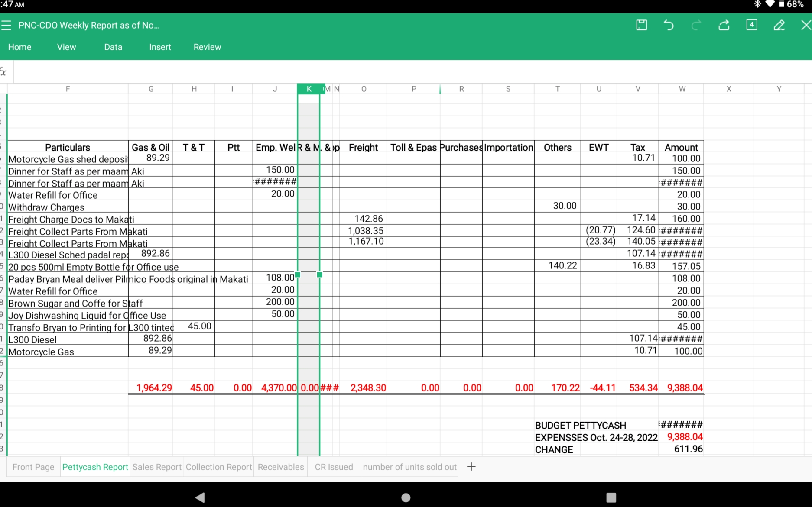The image size is (812, 507).
Task: Tap the document title PNC-CDO Weekly Report
Action: (x=89, y=25)
